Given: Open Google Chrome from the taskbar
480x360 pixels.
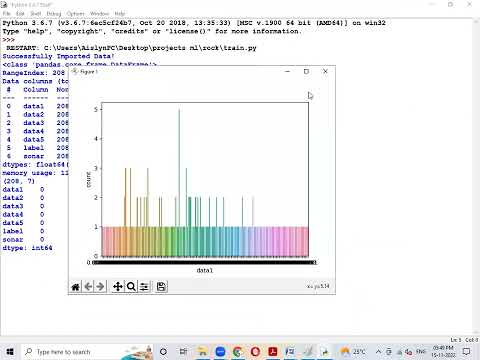Looking at the screenshot, I should coord(238,352).
